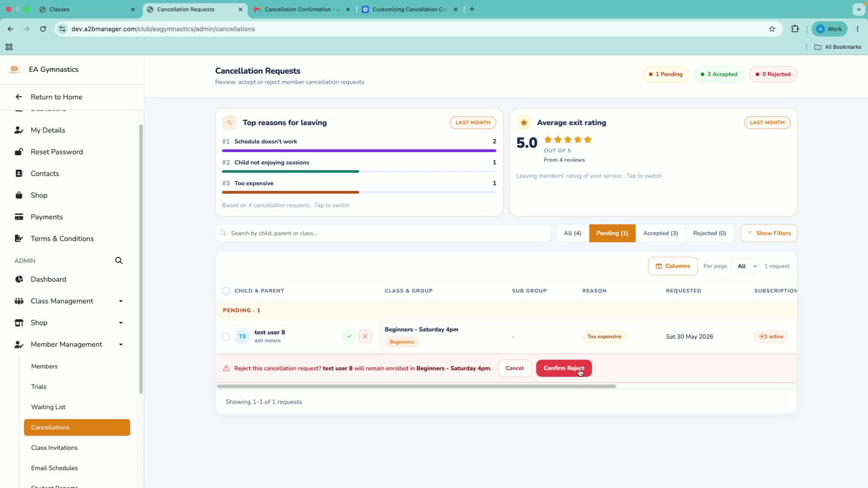Toggle the Last Month badge on Top reasons card
Screen dimensions: 868x488
[473, 122]
